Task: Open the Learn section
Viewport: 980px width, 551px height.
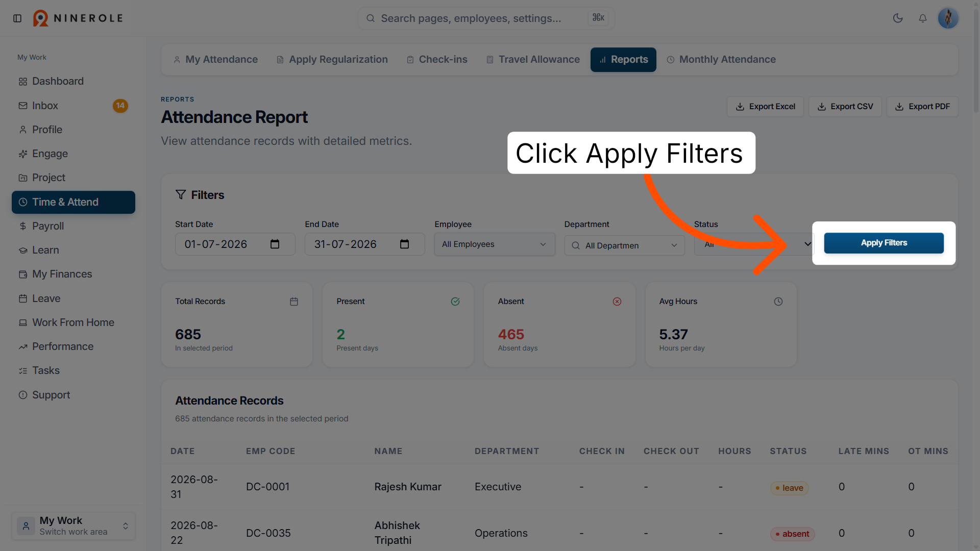Action: point(73,250)
